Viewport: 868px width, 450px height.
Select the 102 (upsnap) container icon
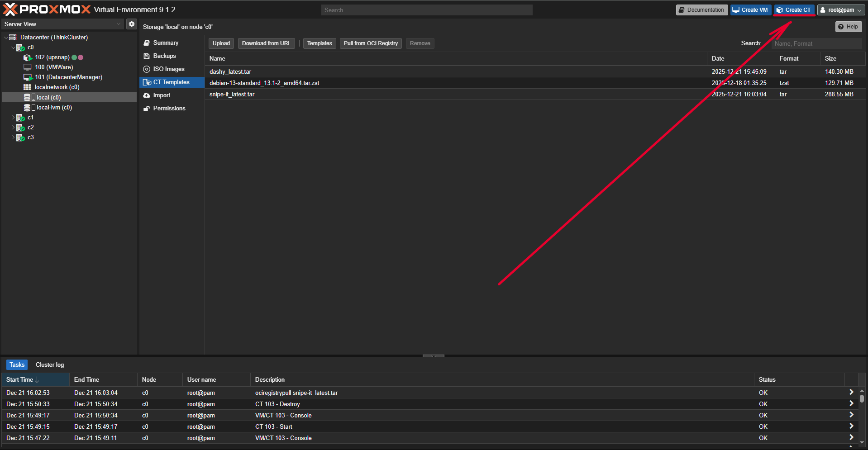(x=28, y=57)
